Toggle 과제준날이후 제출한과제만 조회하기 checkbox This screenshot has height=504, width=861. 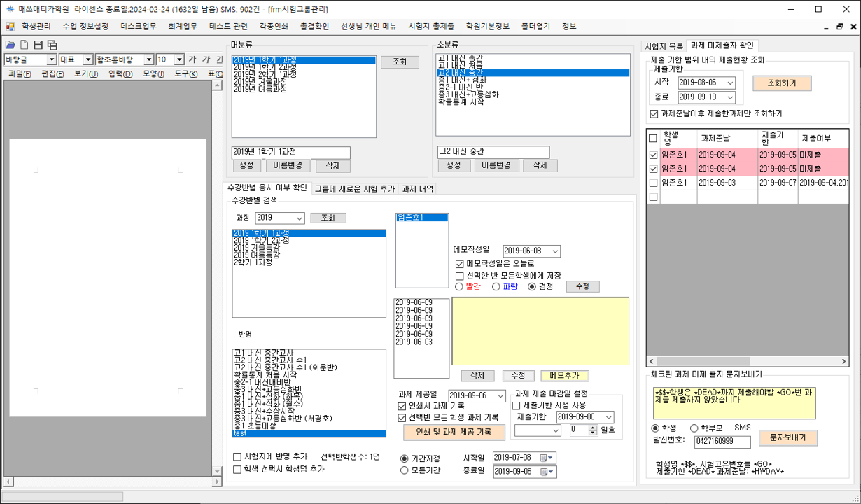(x=654, y=113)
